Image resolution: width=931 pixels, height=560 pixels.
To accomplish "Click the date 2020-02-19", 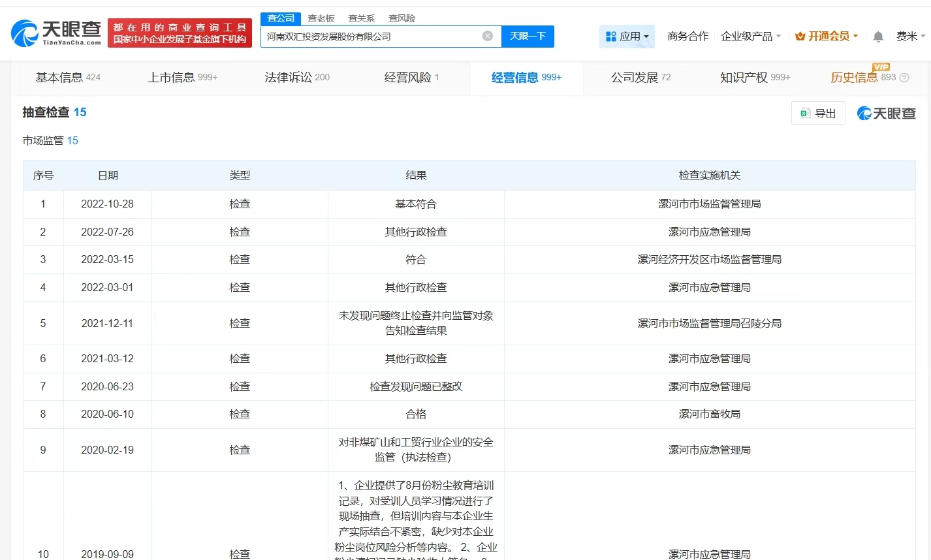I will click(x=107, y=450).
